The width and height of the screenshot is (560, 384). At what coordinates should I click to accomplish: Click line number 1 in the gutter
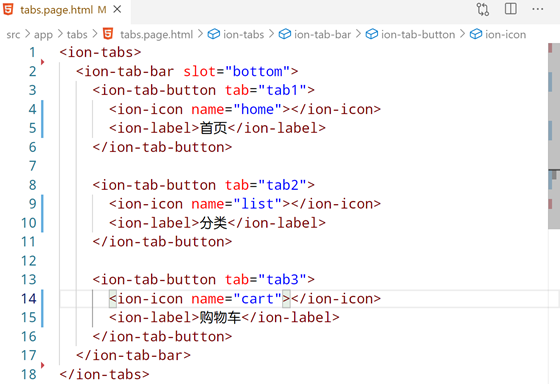tap(32, 53)
